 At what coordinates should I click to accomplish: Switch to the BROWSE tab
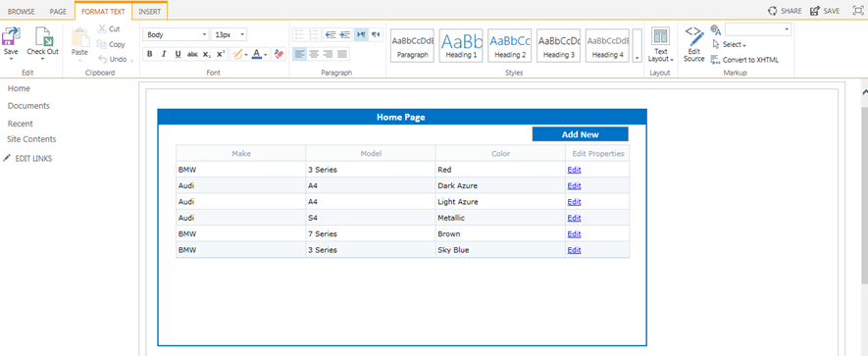(x=21, y=11)
